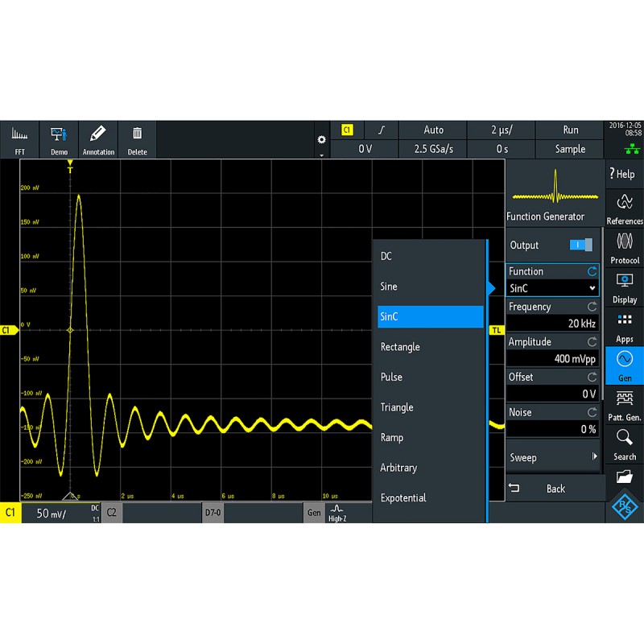The width and height of the screenshot is (644, 644).
Task: Click the Delete annotation icon
Action: [x=137, y=138]
